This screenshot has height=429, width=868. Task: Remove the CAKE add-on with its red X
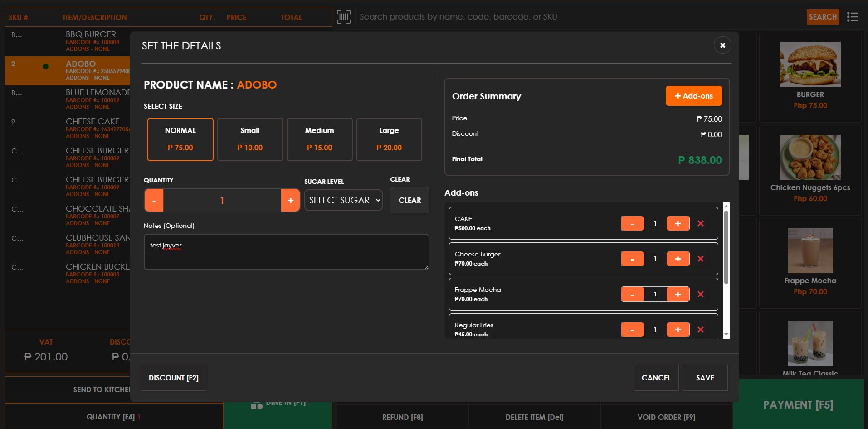(x=701, y=223)
